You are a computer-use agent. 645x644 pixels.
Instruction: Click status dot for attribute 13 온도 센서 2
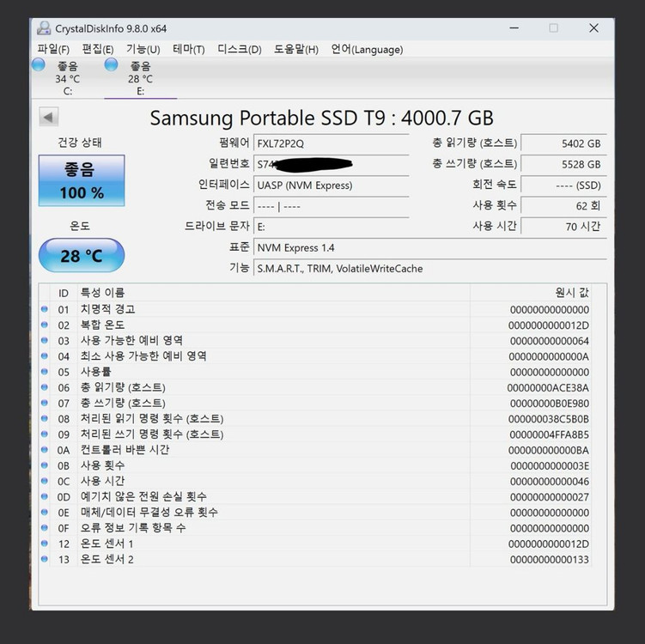click(x=45, y=559)
